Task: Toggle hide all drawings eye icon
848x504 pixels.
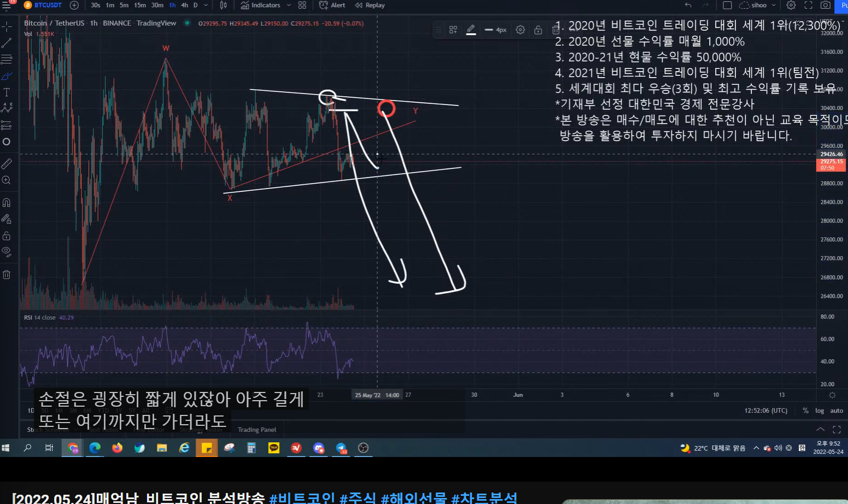Action: click(x=7, y=252)
